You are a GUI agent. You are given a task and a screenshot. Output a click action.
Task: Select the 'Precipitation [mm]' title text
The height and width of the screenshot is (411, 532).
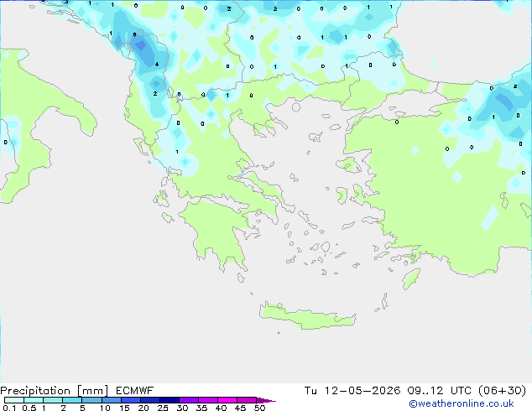[x=55, y=391]
